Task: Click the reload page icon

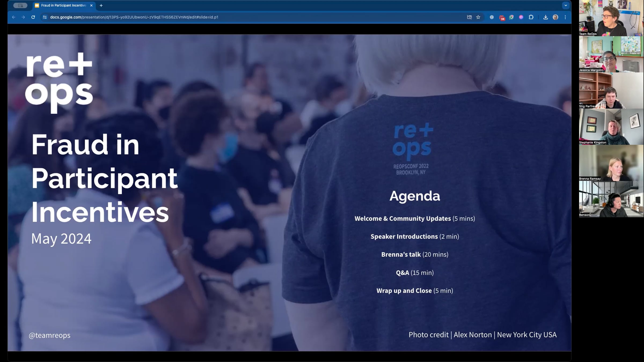Action: tap(33, 17)
